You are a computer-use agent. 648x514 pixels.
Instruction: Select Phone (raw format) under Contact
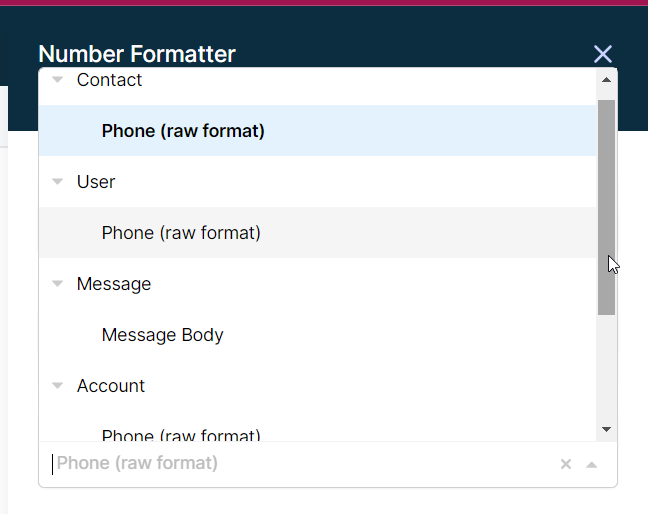[317, 131]
